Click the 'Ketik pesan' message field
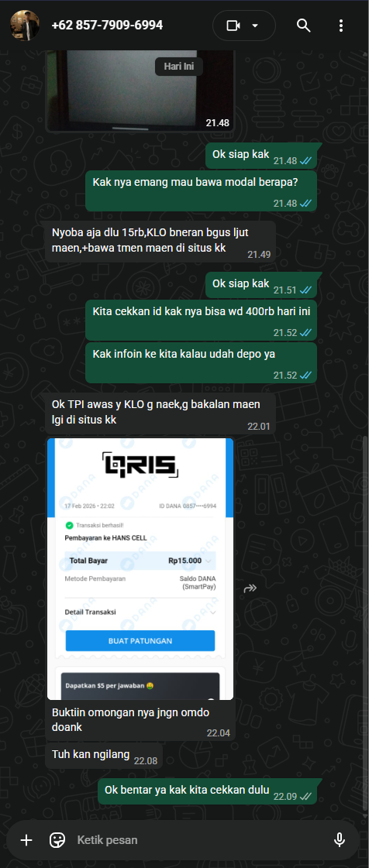Viewport: 369px width, 868px height. click(198, 840)
